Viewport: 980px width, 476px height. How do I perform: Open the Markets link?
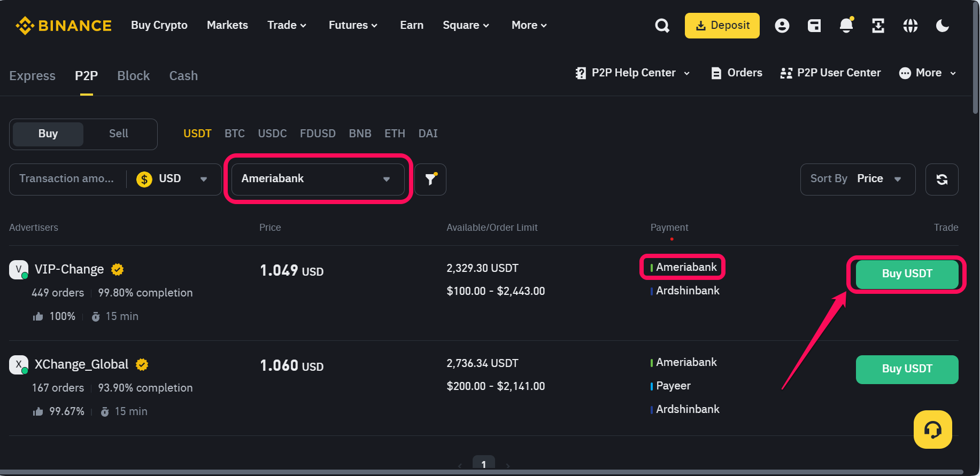click(227, 25)
